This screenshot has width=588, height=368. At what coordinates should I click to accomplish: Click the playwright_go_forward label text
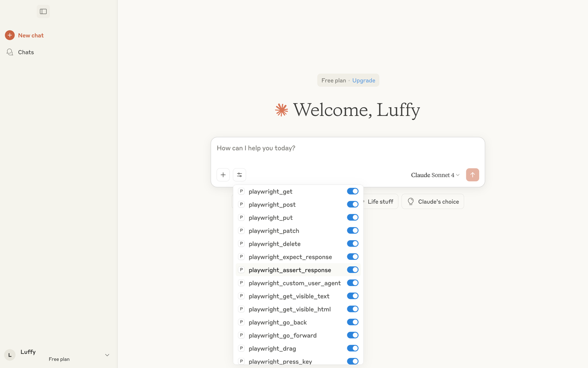coord(283,336)
